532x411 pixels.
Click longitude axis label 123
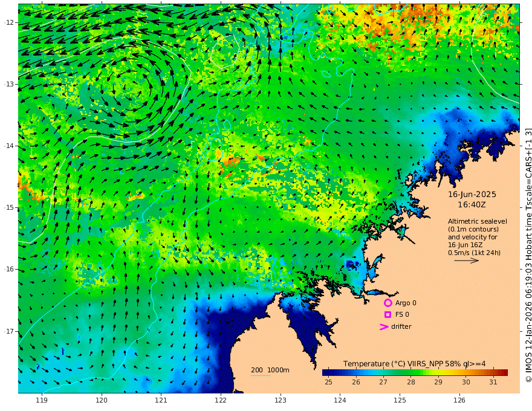click(281, 400)
